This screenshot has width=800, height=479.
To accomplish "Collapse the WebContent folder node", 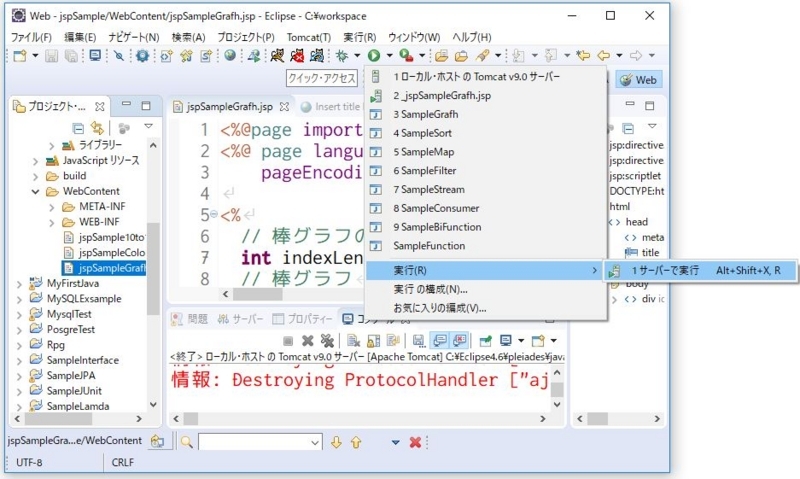I will 35,192.
